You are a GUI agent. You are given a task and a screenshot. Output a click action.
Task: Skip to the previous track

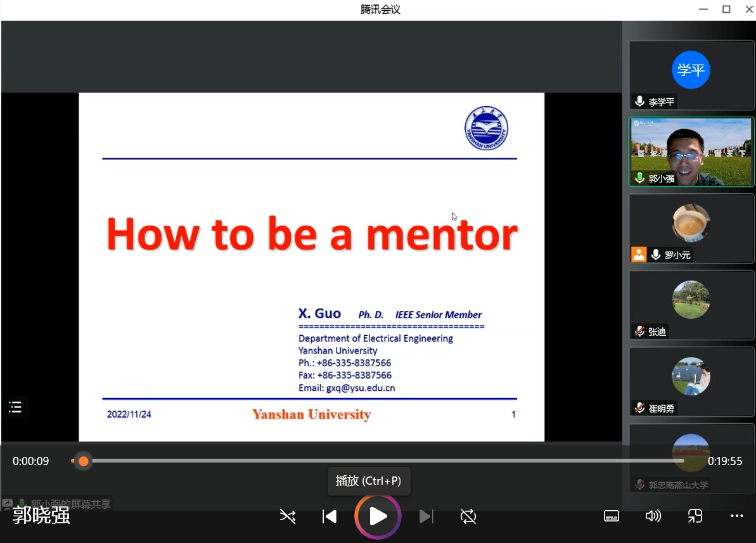(x=330, y=516)
